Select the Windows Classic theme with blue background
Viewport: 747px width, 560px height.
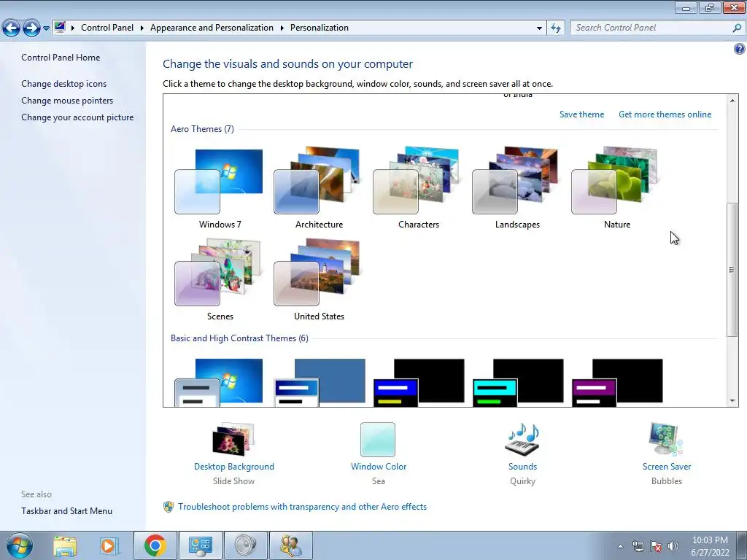point(320,382)
